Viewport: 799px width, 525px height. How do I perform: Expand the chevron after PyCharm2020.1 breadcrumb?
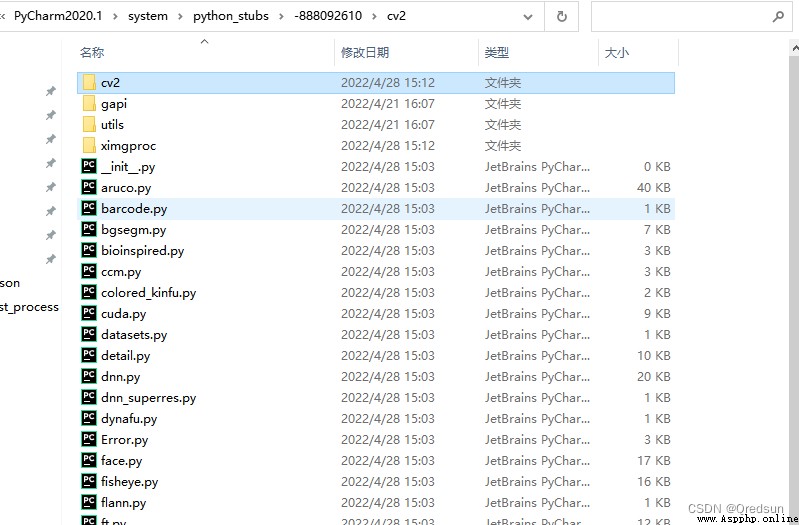coord(115,16)
